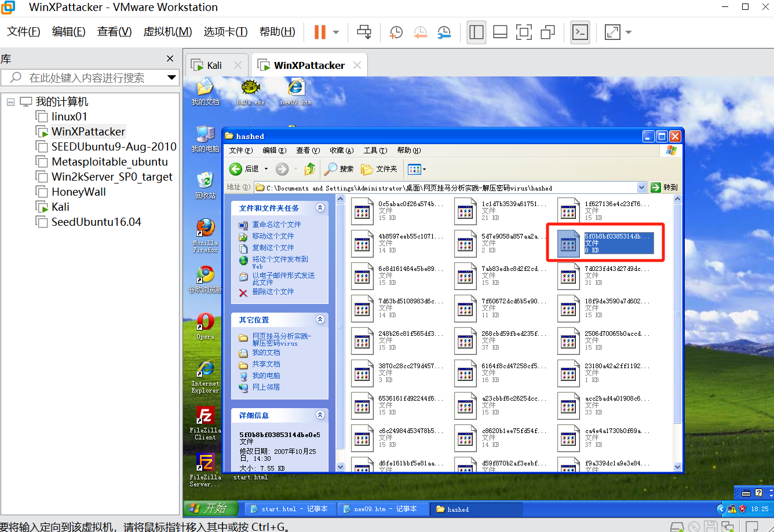
Task: Open VMware 虚拟机(M) menu
Action: click(167, 32)
